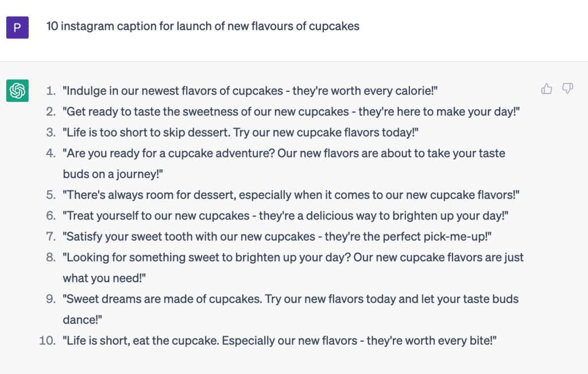The width and height of the screenshot is (588, 374).
Task: Click the list number "7." marker
Action: coord(51,236)
